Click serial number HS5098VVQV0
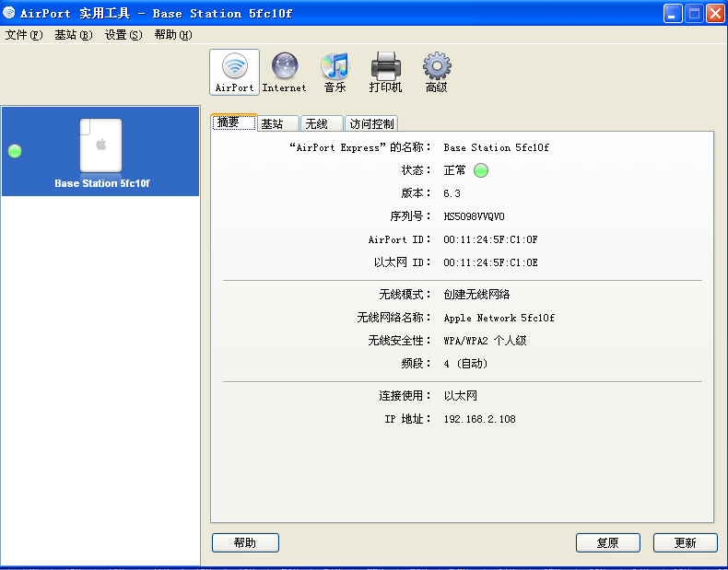Screen dimensions: 728x570 [474, 216]
